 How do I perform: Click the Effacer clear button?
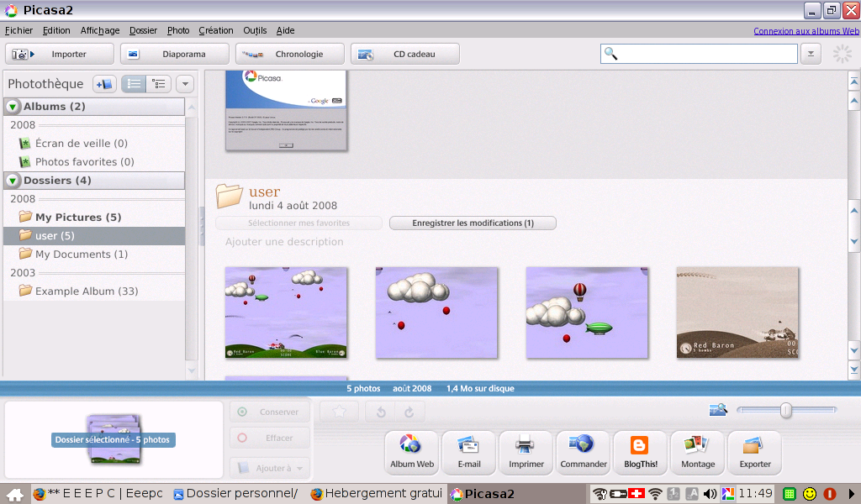[270, 438]
